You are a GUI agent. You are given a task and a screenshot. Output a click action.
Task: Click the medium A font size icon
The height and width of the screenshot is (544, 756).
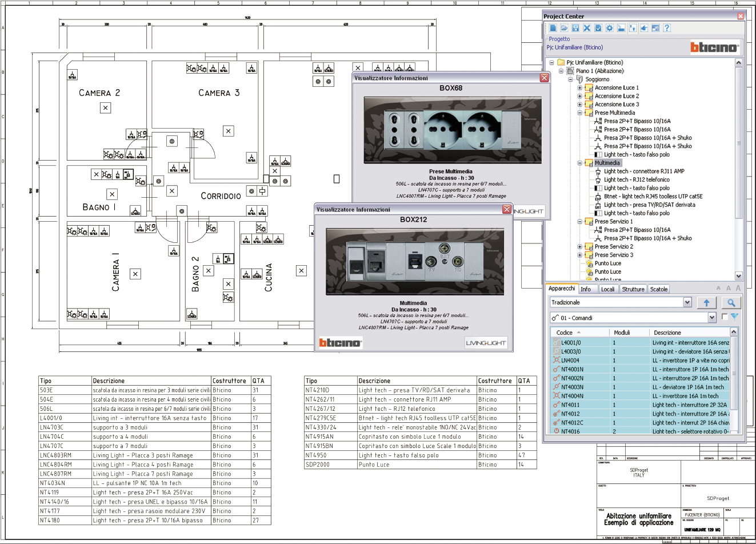click(x=728, y=289)
